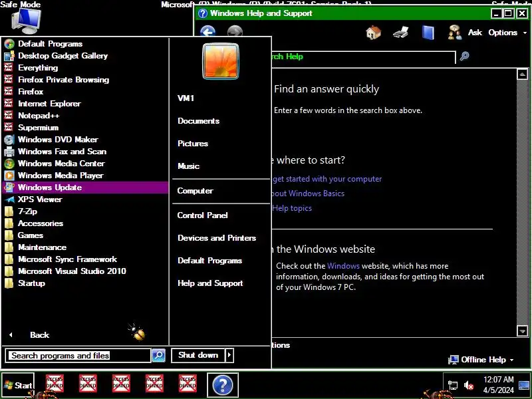Open the Offline Help dropdown
The height and width of the screenshot is (399, 532).
pyautogui.click(x=481, y=360)
